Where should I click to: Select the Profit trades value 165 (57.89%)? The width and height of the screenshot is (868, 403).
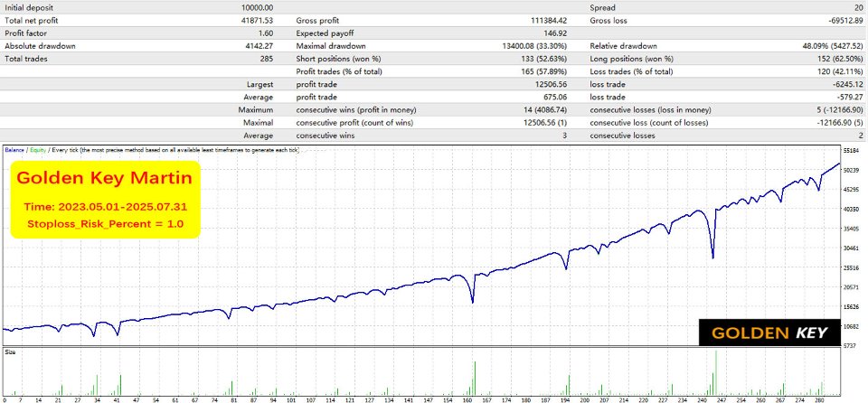point(544,71)
